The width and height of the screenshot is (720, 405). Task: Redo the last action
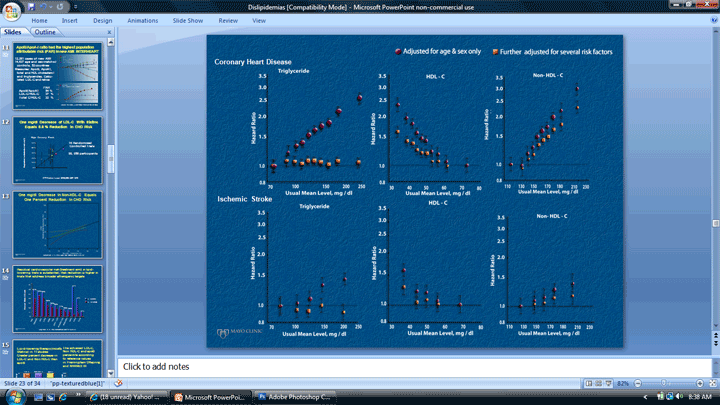tap(60, 6)
